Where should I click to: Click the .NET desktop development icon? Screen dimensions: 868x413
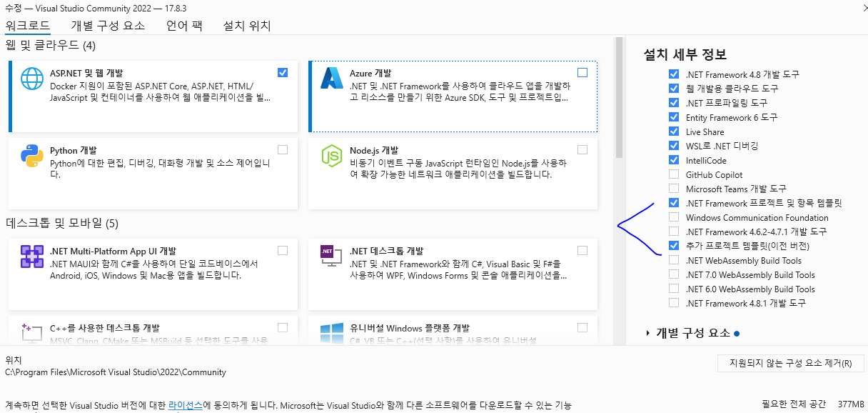333,257
